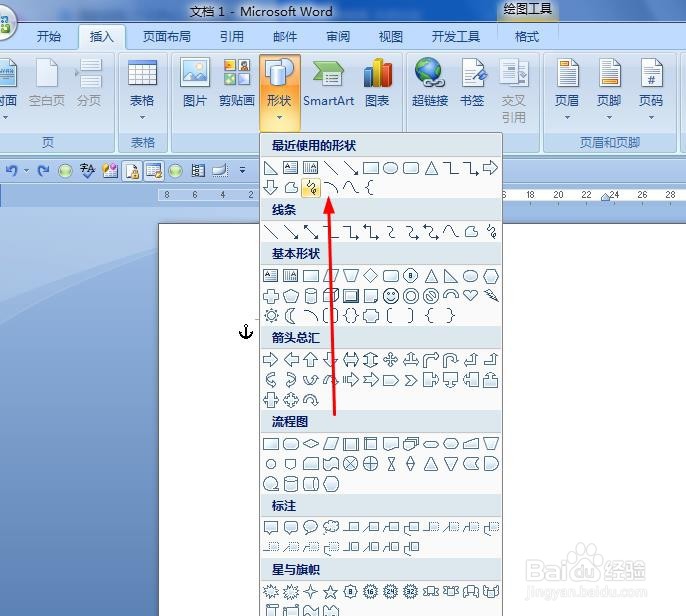Image resolution: width=686 pixels, height=616 pixels.
Task: Open the 封面 cover page dropdown
Action: (8, 90)
